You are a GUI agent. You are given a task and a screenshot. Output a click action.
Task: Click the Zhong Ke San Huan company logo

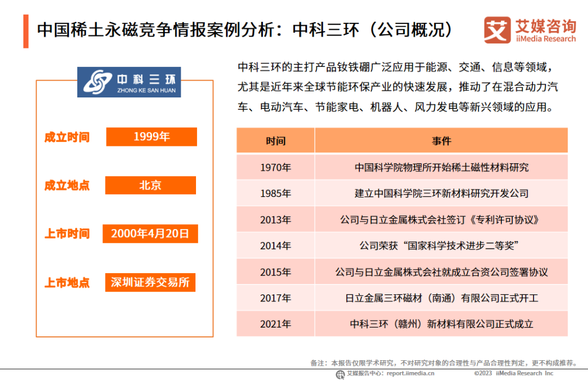pos(129,82)
